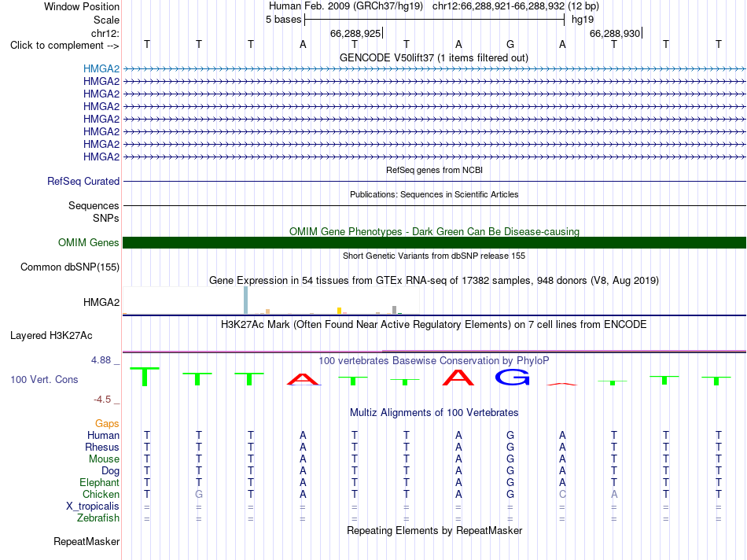
Task: Click the '100 Vert. Cons' track label
Action: 44,379
